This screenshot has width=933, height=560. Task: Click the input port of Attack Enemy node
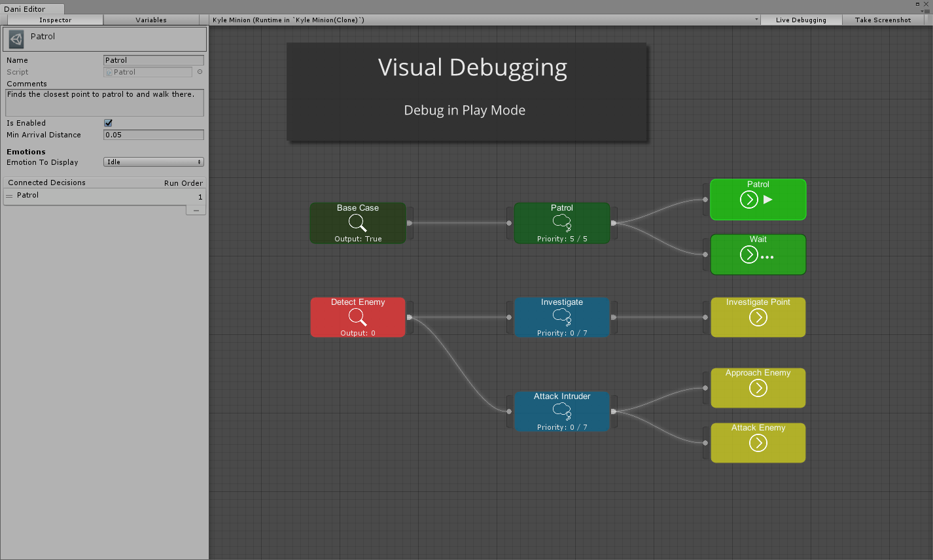click(705, 443)
